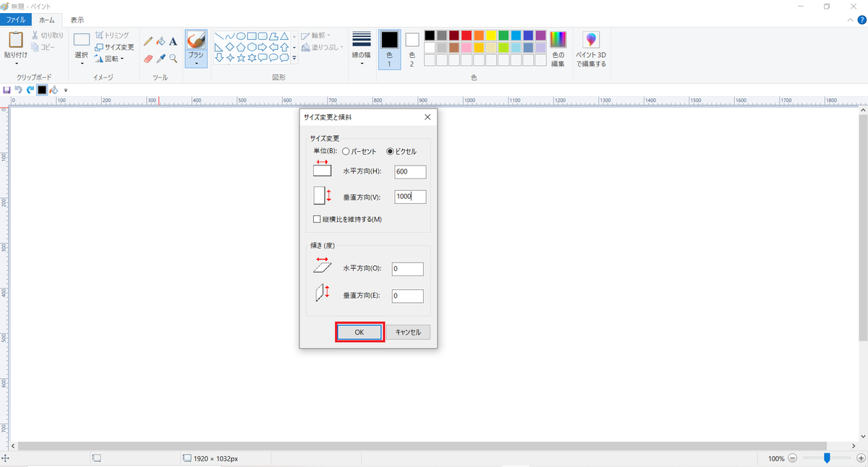Screen dimensions: 868x467
Task: Click the skew horizontal (水平方向 O) field
Action: tap(407, 269)
